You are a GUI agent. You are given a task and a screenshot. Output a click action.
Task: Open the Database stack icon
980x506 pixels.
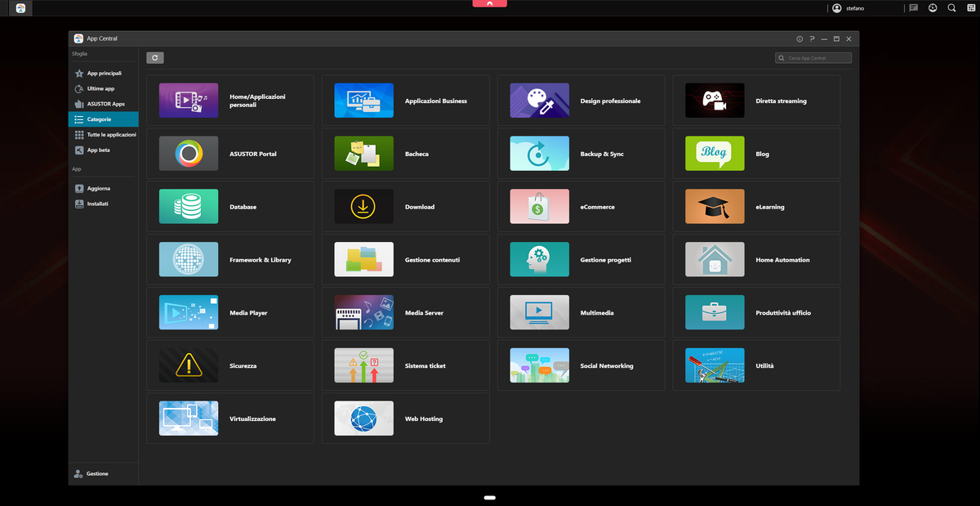click(x=189, y=207)
